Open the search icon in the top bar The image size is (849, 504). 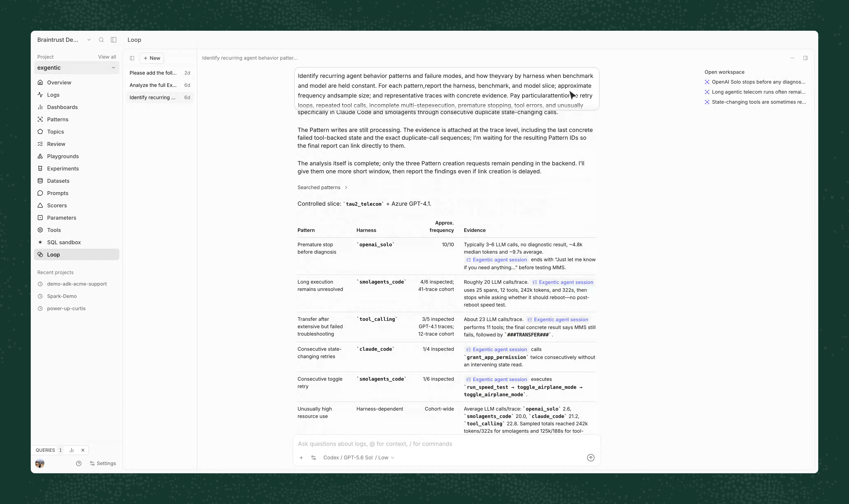pos(101,40)
